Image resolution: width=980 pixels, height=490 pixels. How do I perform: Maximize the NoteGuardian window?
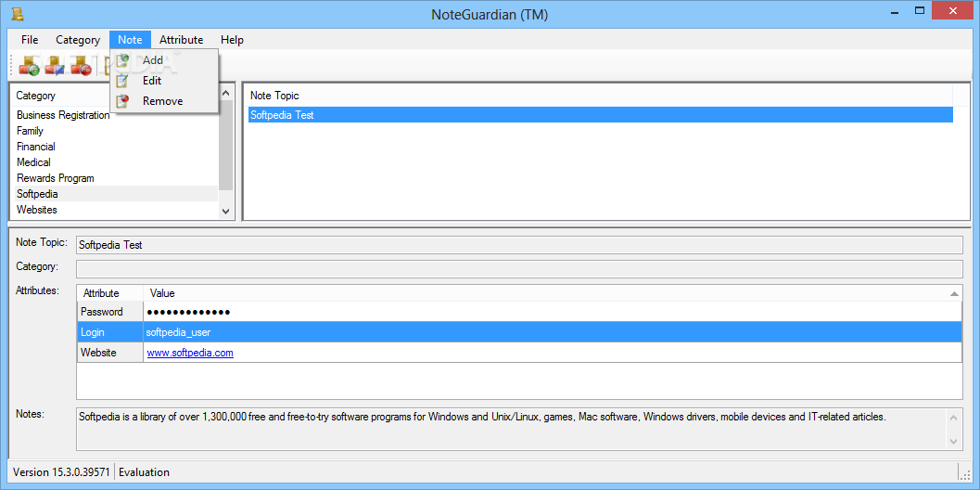click(x=920, y=10)
